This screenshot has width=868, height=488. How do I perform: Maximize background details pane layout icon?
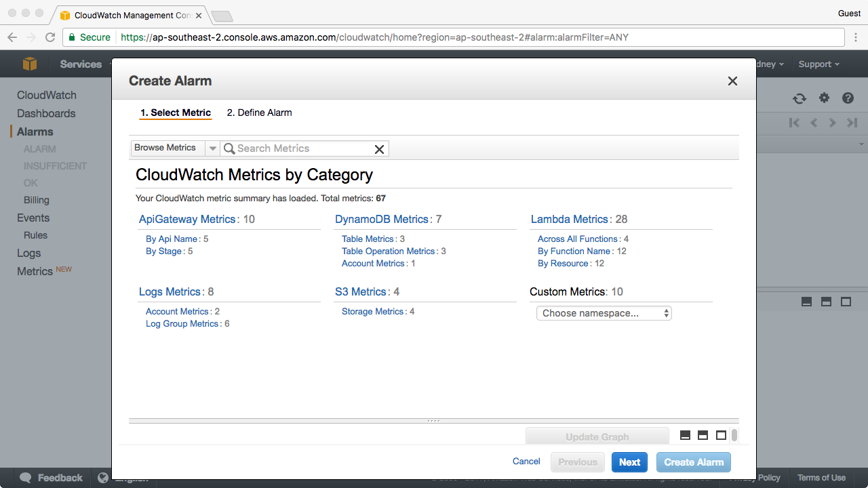coord(846,302)
